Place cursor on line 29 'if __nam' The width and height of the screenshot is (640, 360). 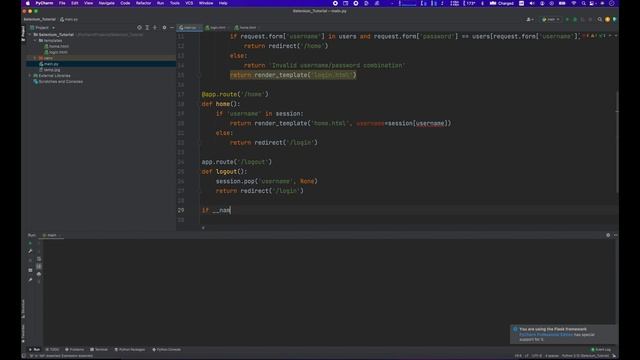click(216, 210)
